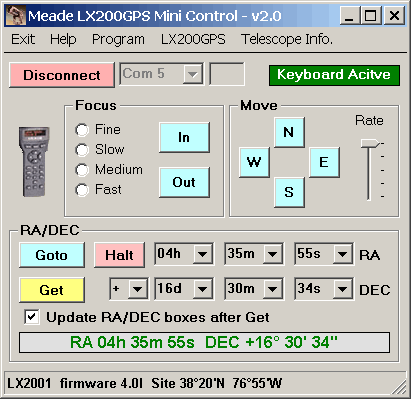
Task: Click the handheld controller image
Action: (x=34, y=162)
